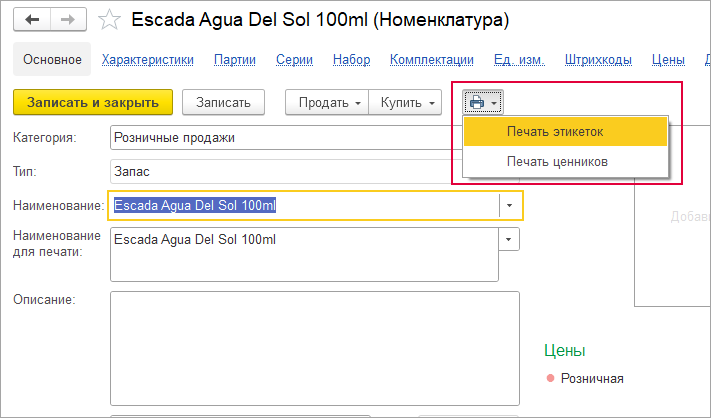Click the Розничная price entry
The image size is (711, 418).
pyautogui.click(x=592, y=379)
